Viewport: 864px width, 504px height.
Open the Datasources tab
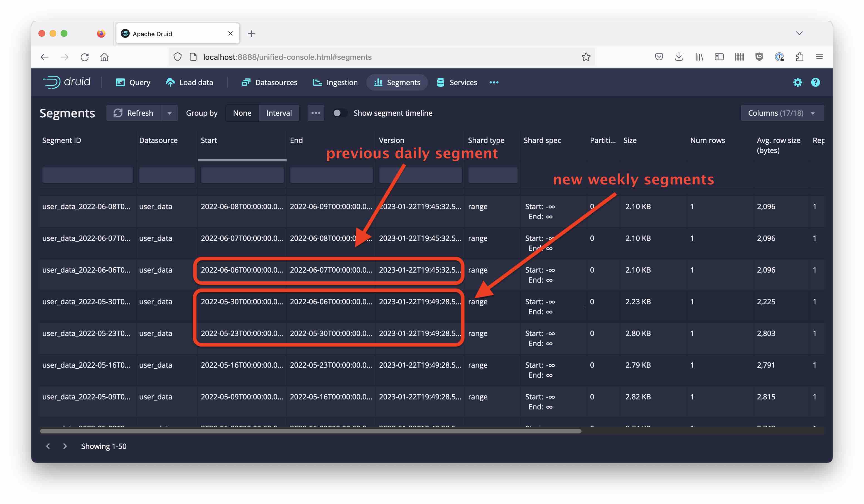[269, 82]
